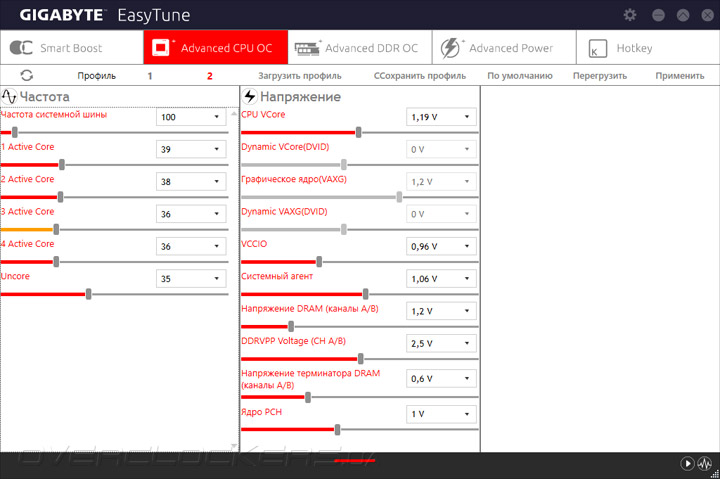Click the Системный агент slider handle
720x479 pixels.
pyautogui.click(x=366, y=294)
